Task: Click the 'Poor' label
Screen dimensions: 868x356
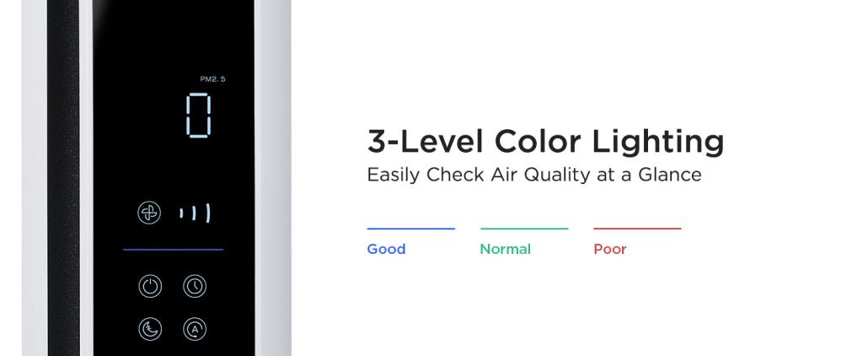Action: [x=610, y=250]
